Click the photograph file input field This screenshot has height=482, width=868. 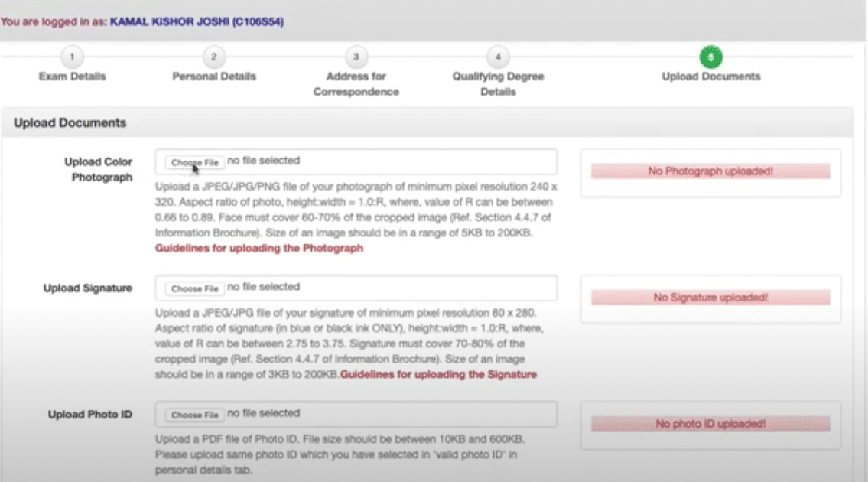tap(356, 161)
